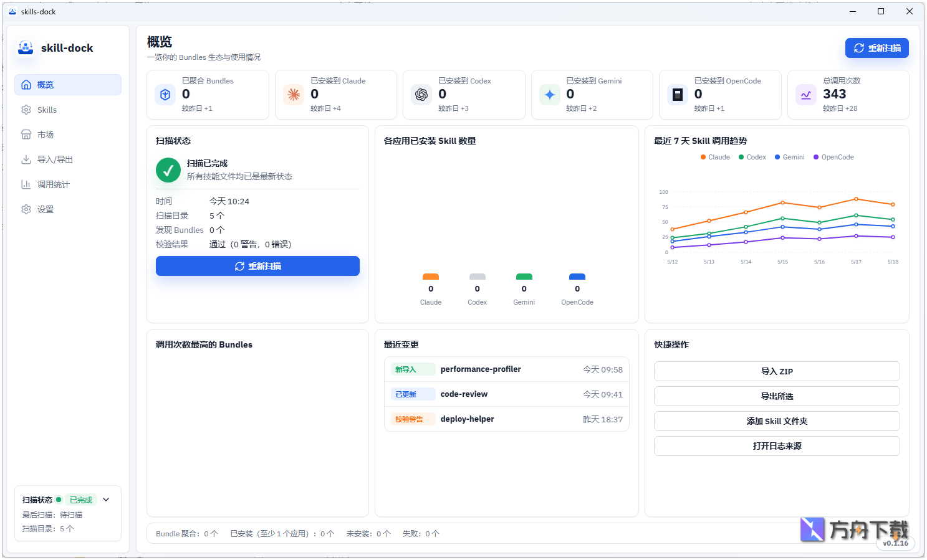Image resolution: width=927 pixels, height=560 pixels.
Task: Go to 市场 in the sidebar
Action: pos(68,135)
